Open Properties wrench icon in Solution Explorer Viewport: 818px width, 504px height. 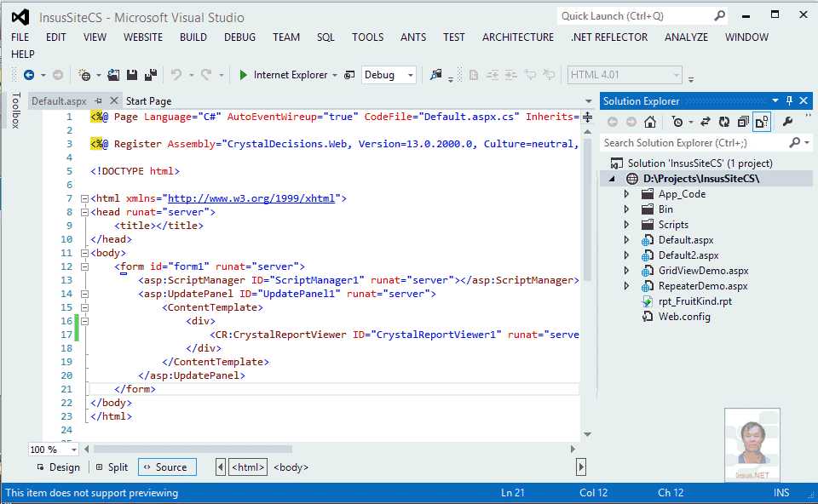click(787, 122)
